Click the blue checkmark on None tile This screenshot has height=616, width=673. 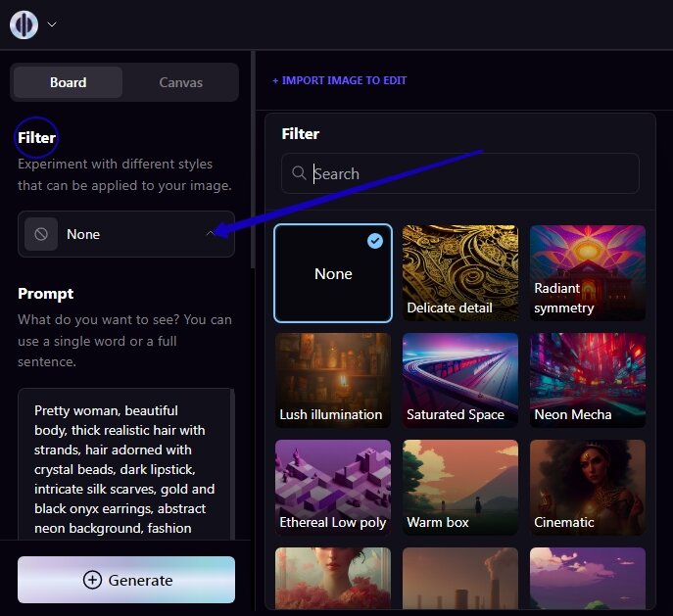(x=374, y=241)
